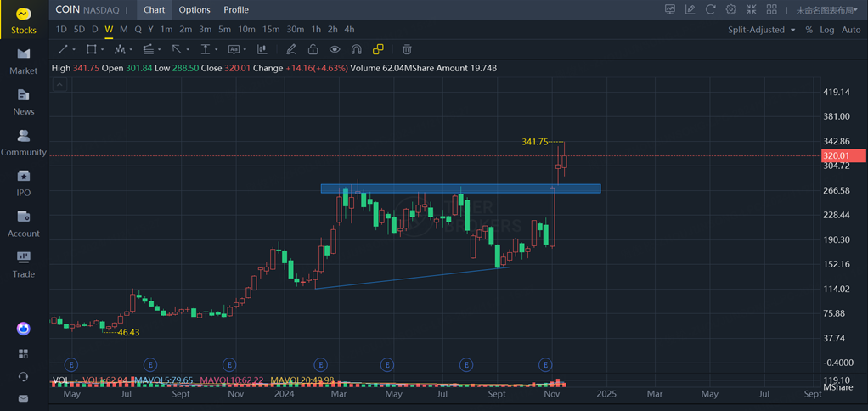The width and height of the screenshot is (868, 411).
Task: Open the chart monitor icon in top bar
Action: pos(670,9)
